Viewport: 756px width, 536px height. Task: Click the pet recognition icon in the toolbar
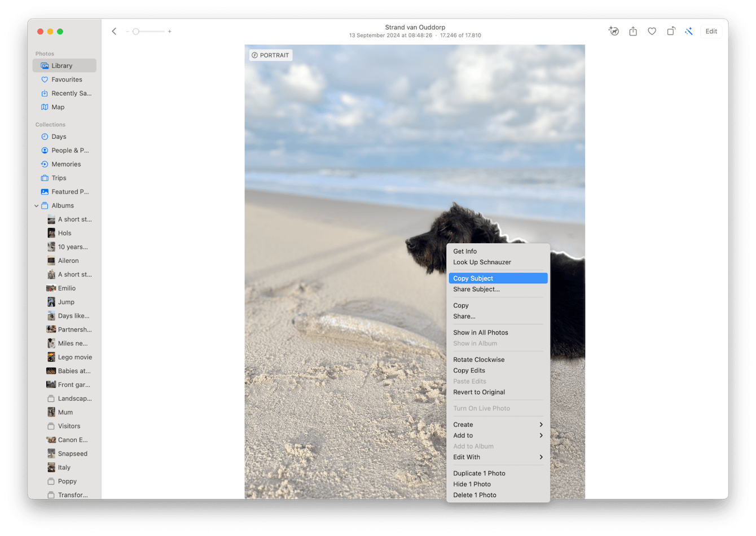point(613,31)
